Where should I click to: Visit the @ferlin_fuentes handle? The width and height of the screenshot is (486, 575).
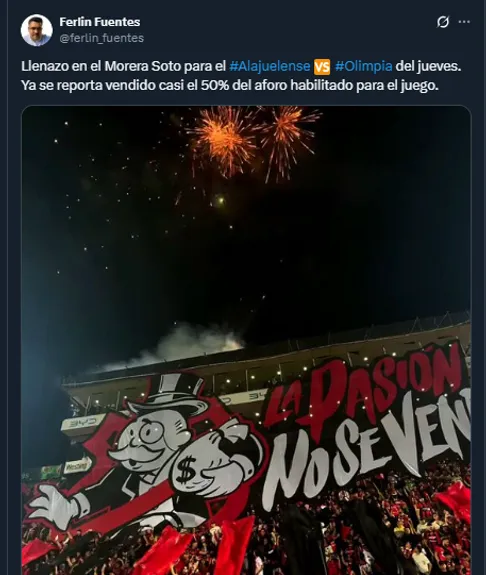[102, 38]
